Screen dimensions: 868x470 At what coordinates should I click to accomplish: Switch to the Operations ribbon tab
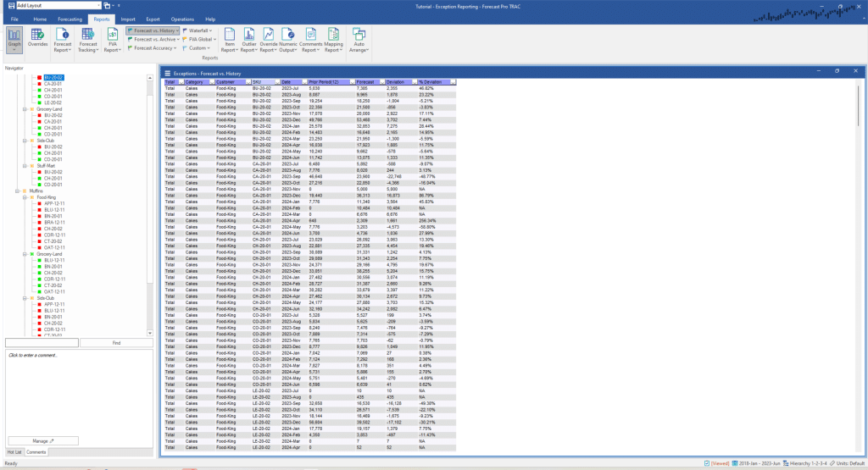click(x=182, y=19)
